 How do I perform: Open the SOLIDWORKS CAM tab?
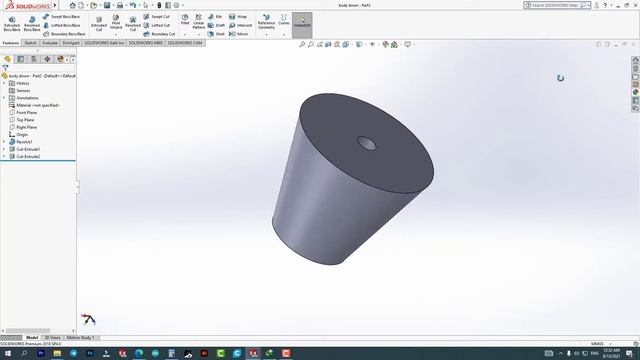click(185, 43)
